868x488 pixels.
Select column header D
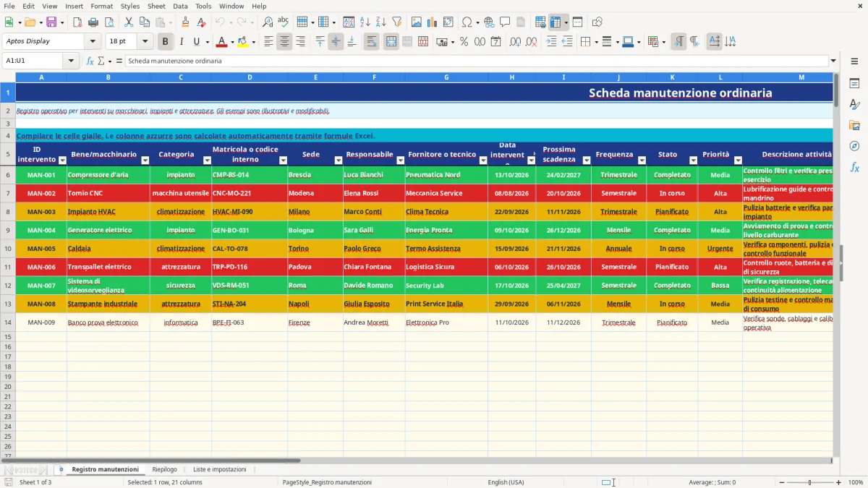250,77
